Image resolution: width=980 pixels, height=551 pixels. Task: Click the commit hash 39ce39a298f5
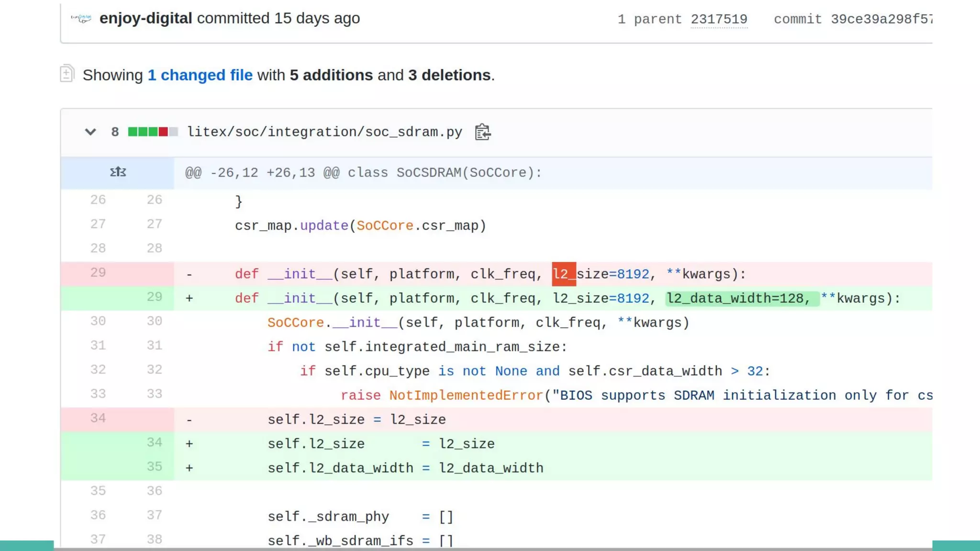click(x=881, y=19)
